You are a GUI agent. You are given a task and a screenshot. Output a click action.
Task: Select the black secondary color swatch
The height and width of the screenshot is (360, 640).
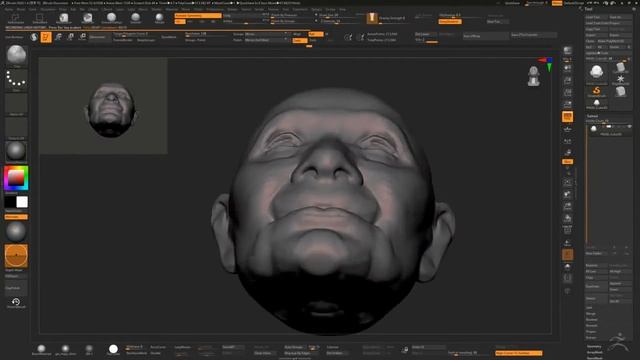pos(10,202)
